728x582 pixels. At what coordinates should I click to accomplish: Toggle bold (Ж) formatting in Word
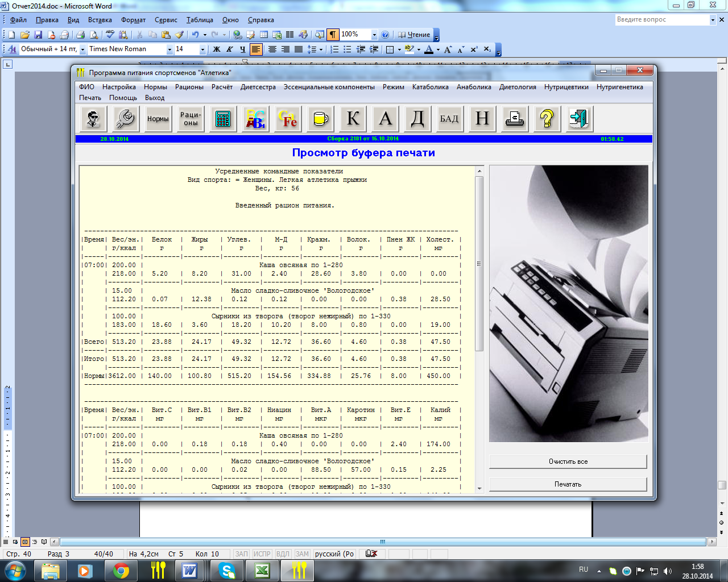tap(217, 49)
